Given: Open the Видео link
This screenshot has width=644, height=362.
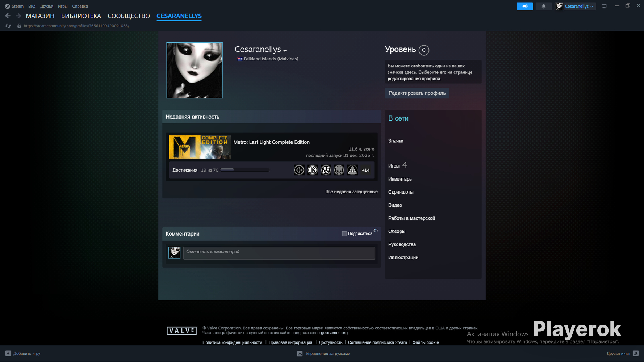Looking at the screenshot, I should tap(395, 205).
